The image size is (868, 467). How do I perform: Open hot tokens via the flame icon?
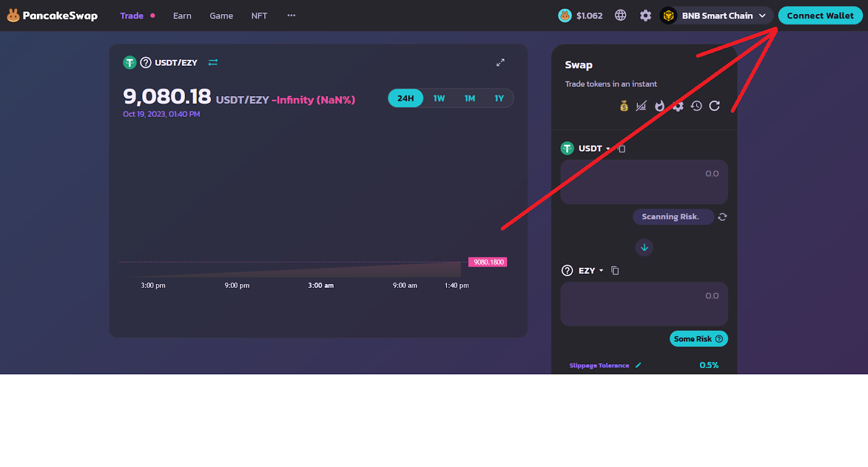point(660,106)
